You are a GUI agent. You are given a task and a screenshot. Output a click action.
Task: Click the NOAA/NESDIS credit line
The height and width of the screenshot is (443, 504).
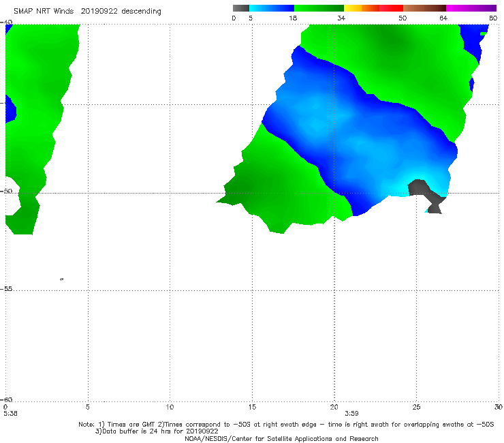[281, 439]
